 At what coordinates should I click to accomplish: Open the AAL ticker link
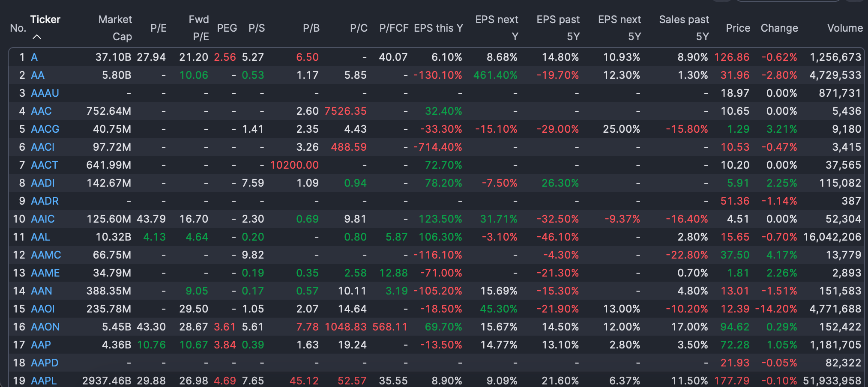(x=40, y=237)
